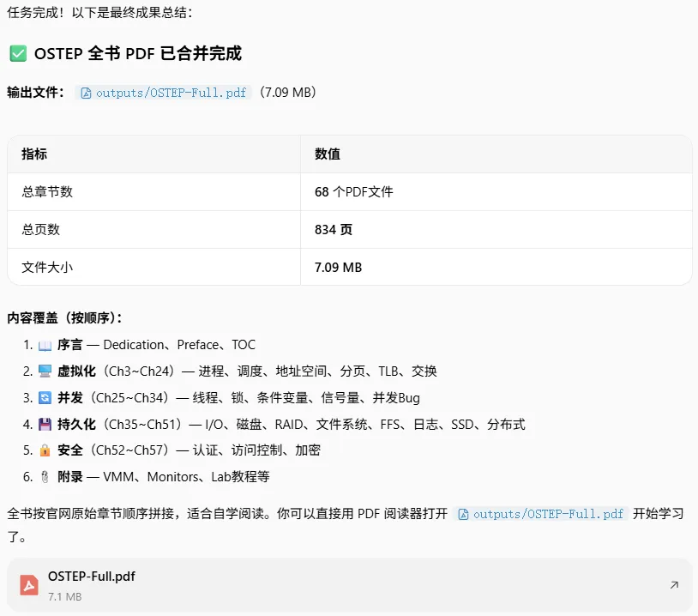698x616 pixels.
Task: Click the 总页数 table cell
Action: tap(154, 229)
